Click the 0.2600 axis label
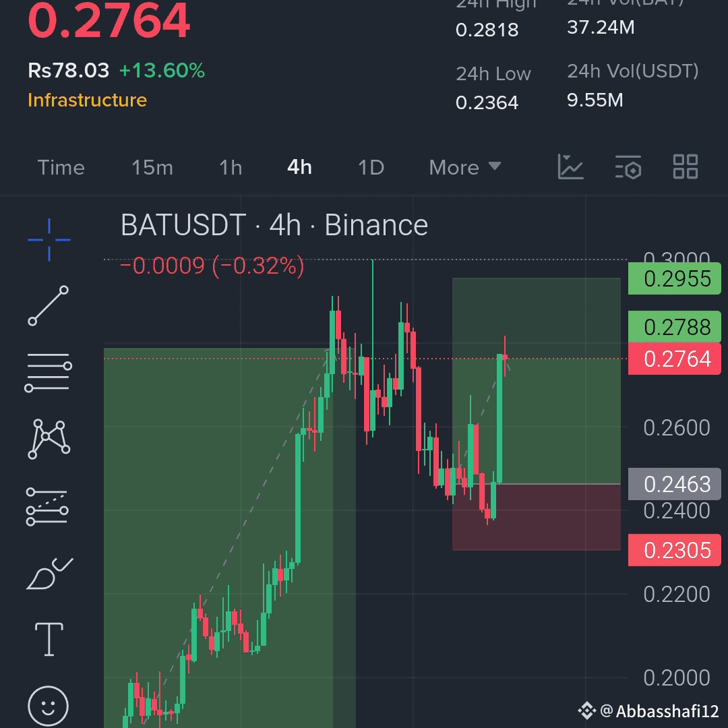Image resolution: width=728 pixels, height=728 pixels. pos(677,427)
